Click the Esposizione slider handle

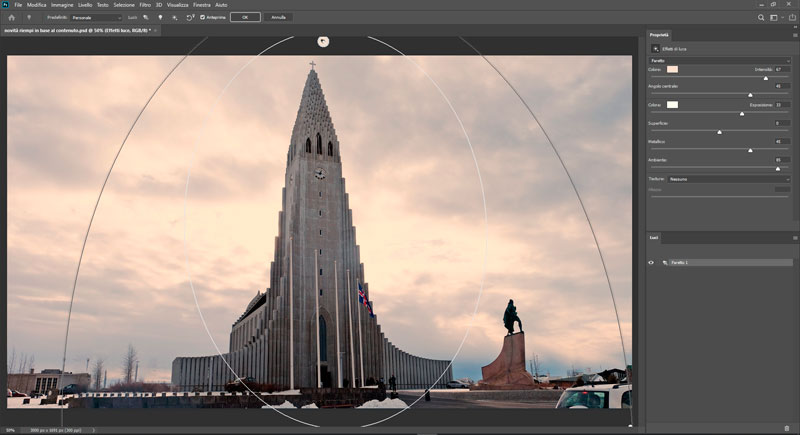[742, 114]
